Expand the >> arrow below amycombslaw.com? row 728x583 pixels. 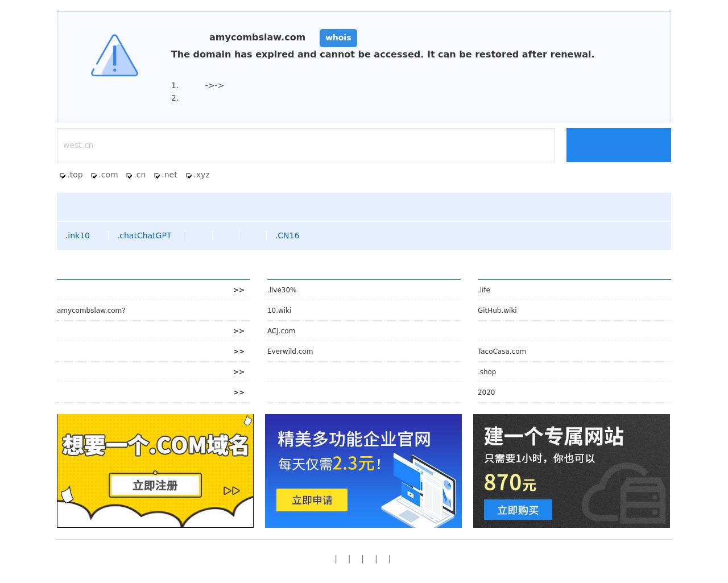click(x=238, y=331)
